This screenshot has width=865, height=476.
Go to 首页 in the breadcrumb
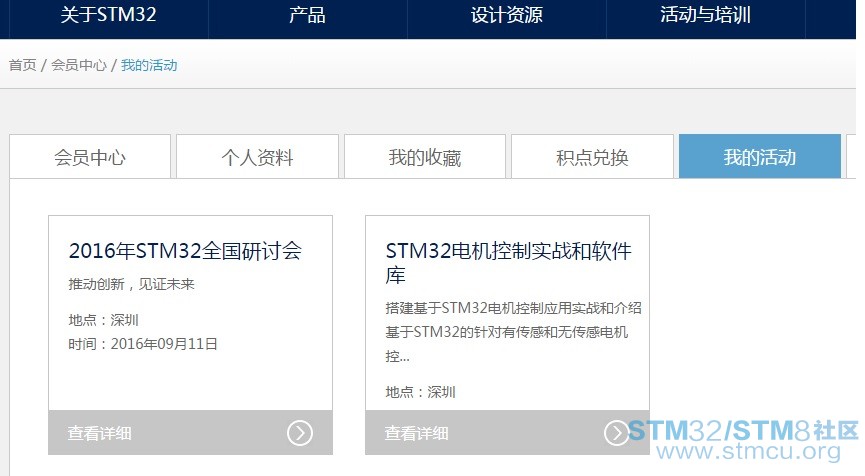[x=23, y=65]
